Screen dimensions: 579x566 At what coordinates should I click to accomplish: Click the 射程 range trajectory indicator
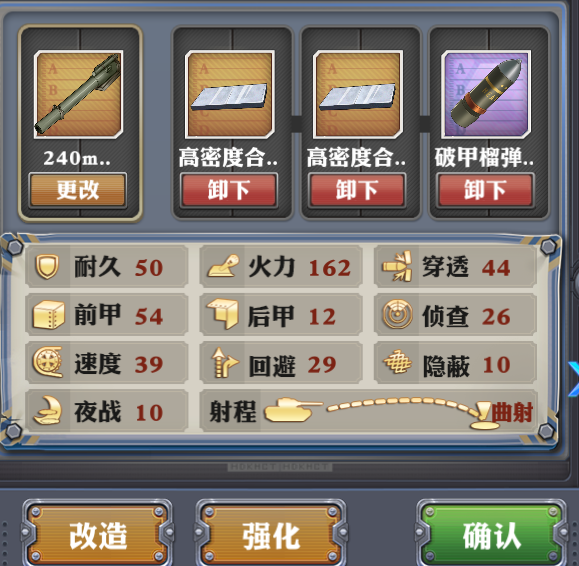pyautogui.click(x=399, y=411)
